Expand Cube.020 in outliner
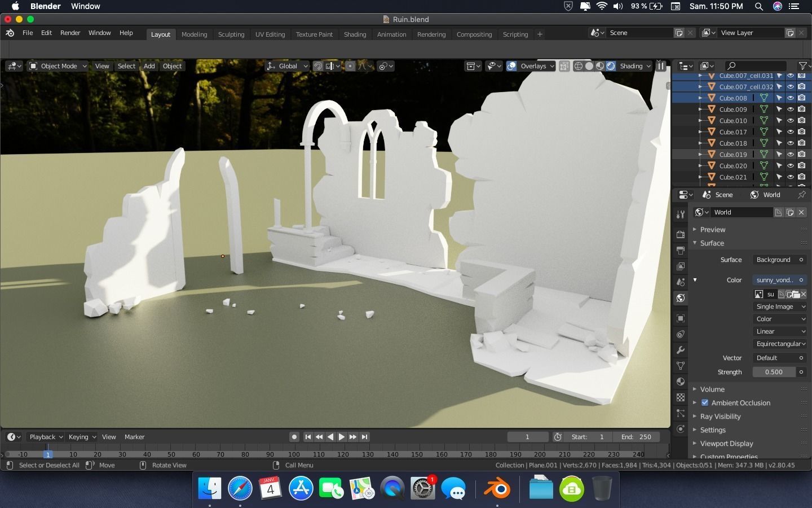Viewport: 812px width, 508px height. pyautogui.click(x=700, y=166)
